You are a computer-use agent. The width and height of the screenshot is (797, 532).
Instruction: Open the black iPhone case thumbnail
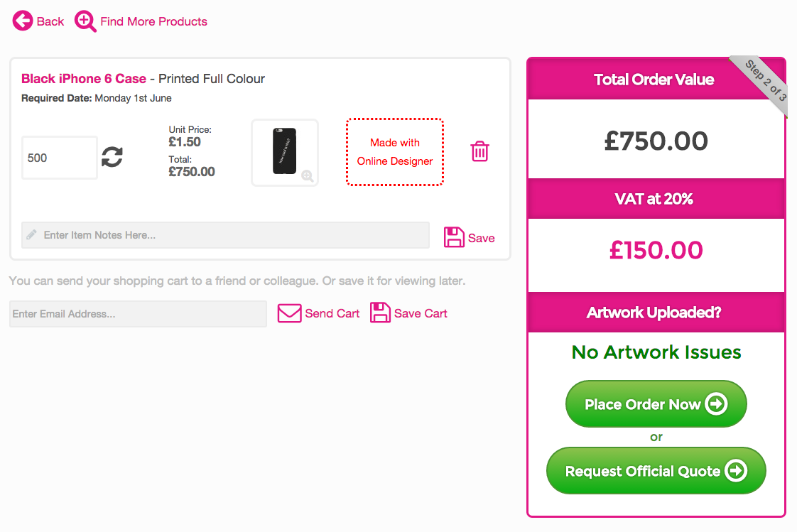tap(285, 153)
